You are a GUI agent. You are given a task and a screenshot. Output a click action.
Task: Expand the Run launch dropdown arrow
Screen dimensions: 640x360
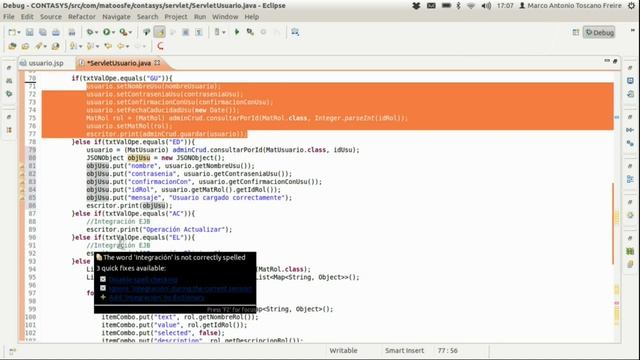pyautogui.click(x=113, y=33)
